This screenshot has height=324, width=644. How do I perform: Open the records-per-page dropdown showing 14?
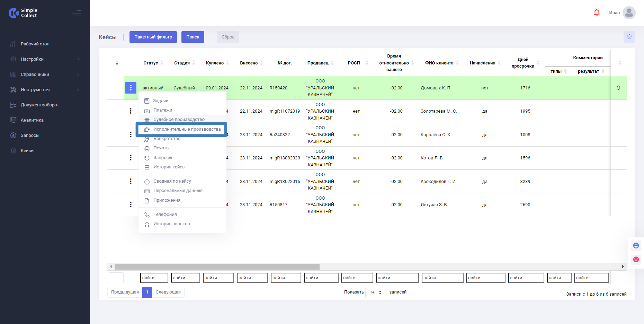click(375, 292)
